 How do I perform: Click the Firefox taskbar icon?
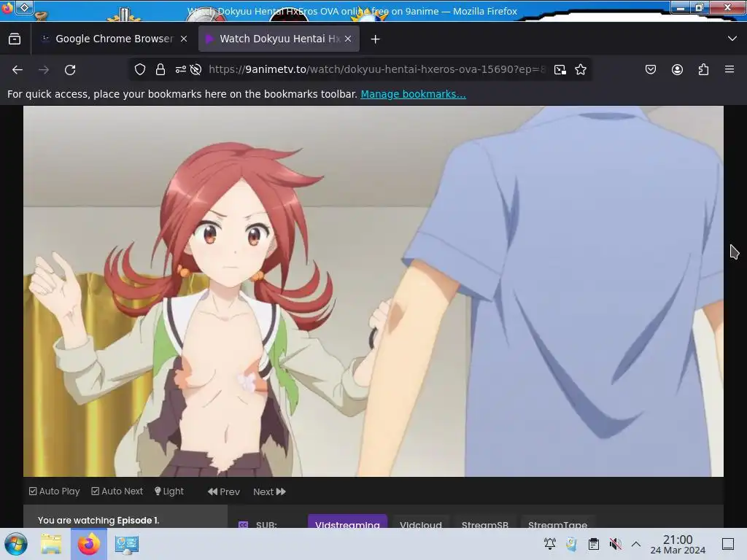point(88,544)
